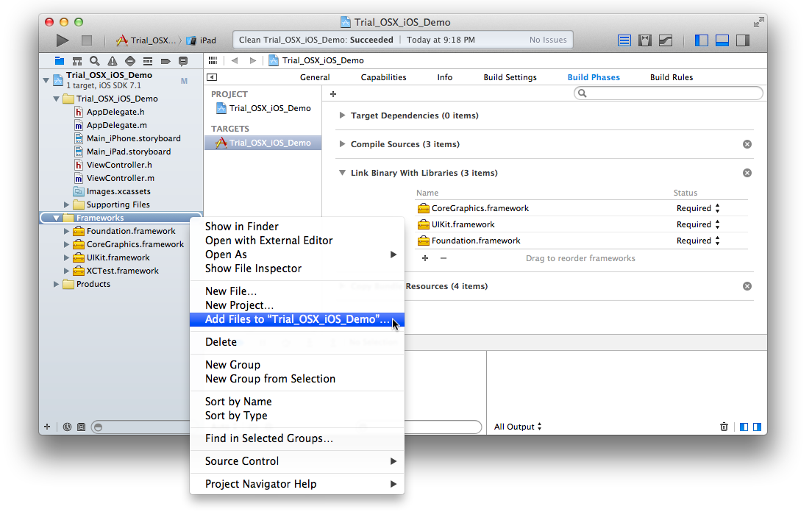Expand Compile Sources section
Screen dimensions: 812x523
click(x=342, y=144)
